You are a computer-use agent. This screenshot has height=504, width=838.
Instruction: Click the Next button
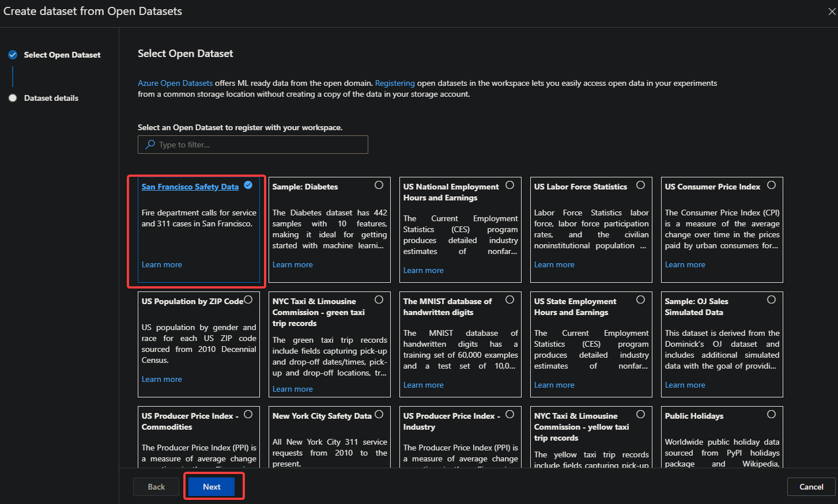coord(212,487)
